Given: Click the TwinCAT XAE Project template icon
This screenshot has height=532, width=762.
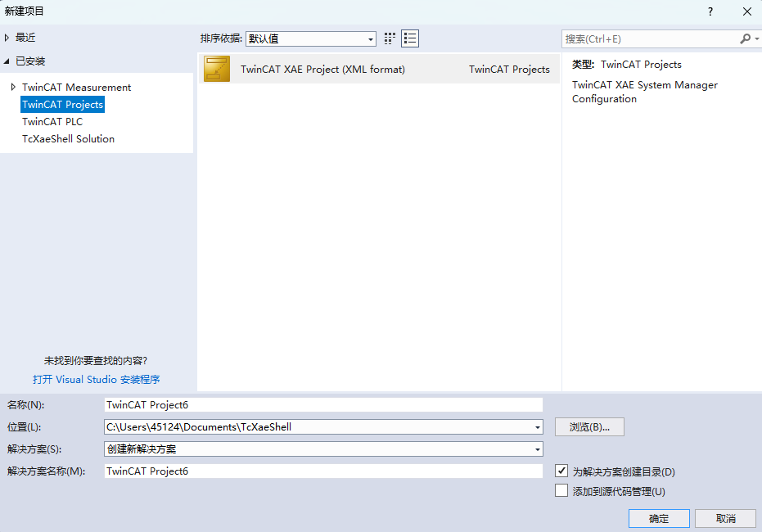Looking at the screenshot, I should tap(217, 69).
